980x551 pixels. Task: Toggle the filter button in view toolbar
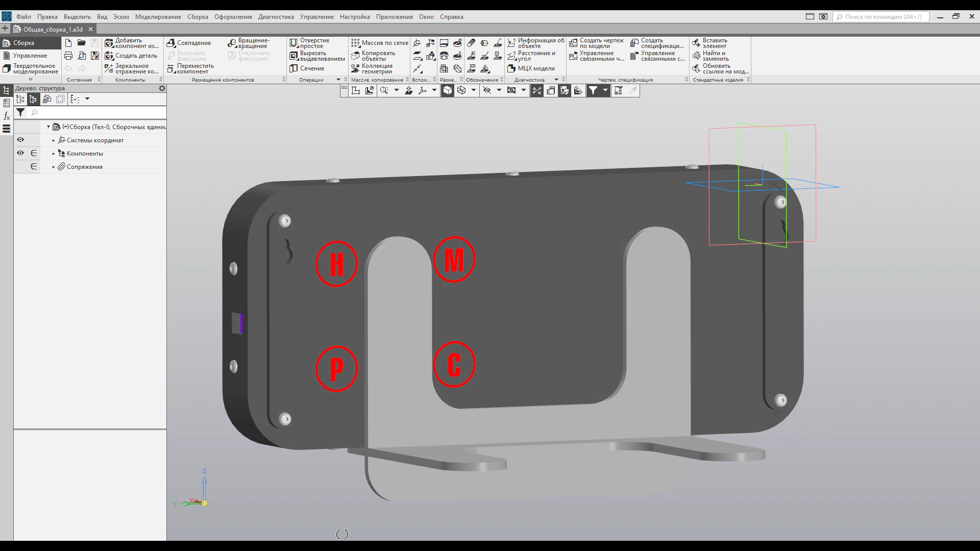click(x=593, y=90)
